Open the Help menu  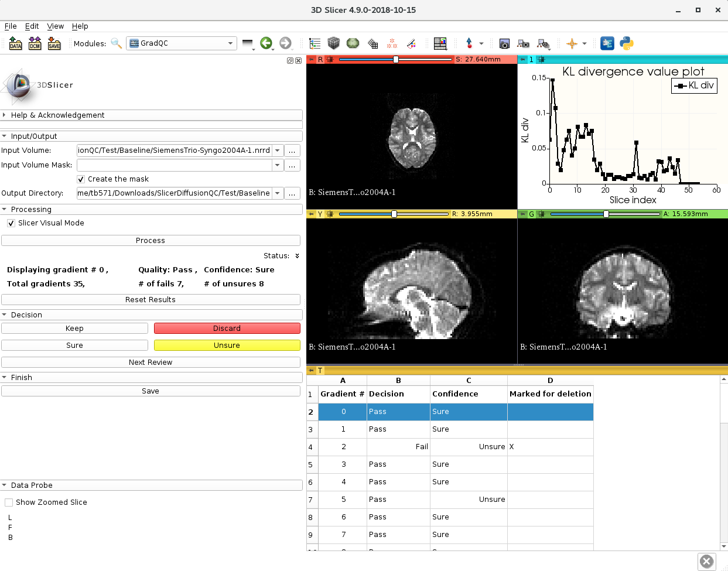80,26
